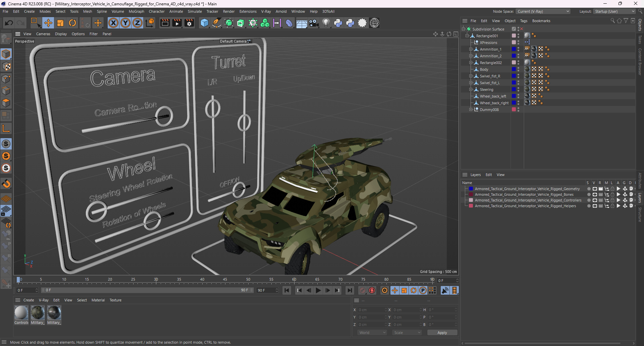Click Render View clapboard icon
Viewport: 644px width, 346px height.
pyautogui.click(x=165, y=23)
